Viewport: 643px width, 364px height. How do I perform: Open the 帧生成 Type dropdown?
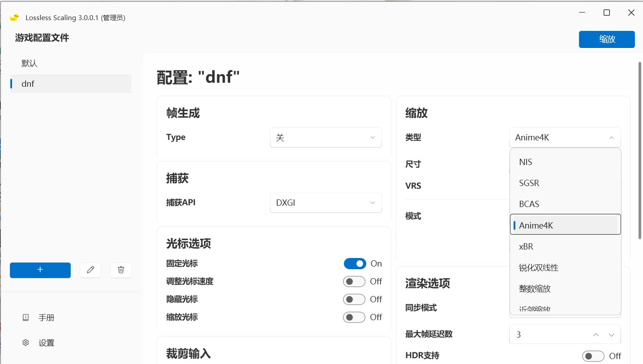[326, 138]
